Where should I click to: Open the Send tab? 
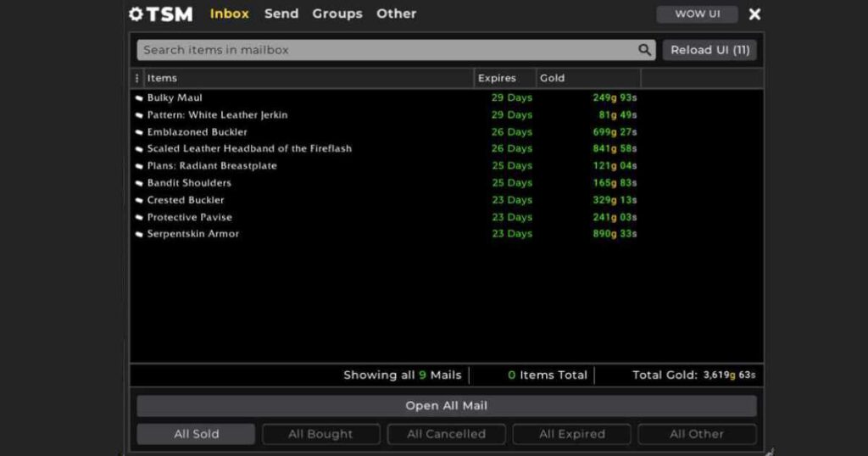[281, 14]
